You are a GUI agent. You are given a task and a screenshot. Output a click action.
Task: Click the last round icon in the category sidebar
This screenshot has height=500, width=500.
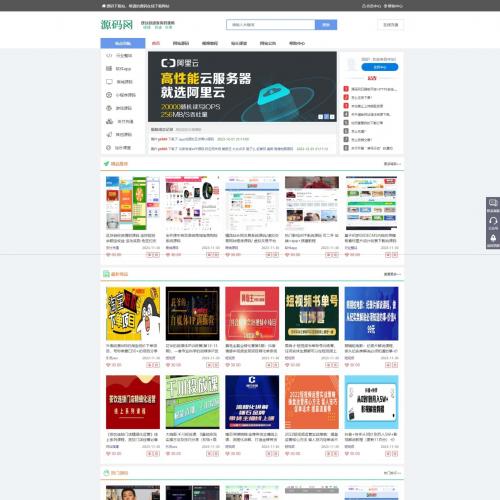pyautogui.click(x=108, y=148)
